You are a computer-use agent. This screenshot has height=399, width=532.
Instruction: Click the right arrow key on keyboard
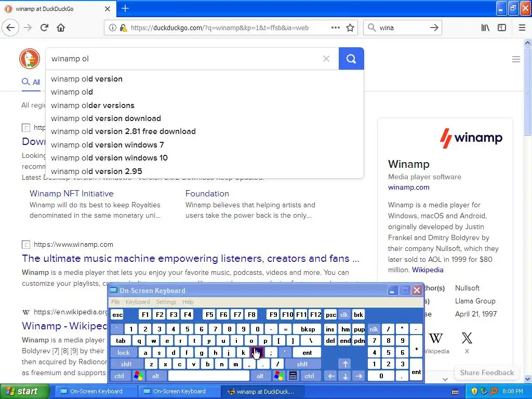point(359,376)
